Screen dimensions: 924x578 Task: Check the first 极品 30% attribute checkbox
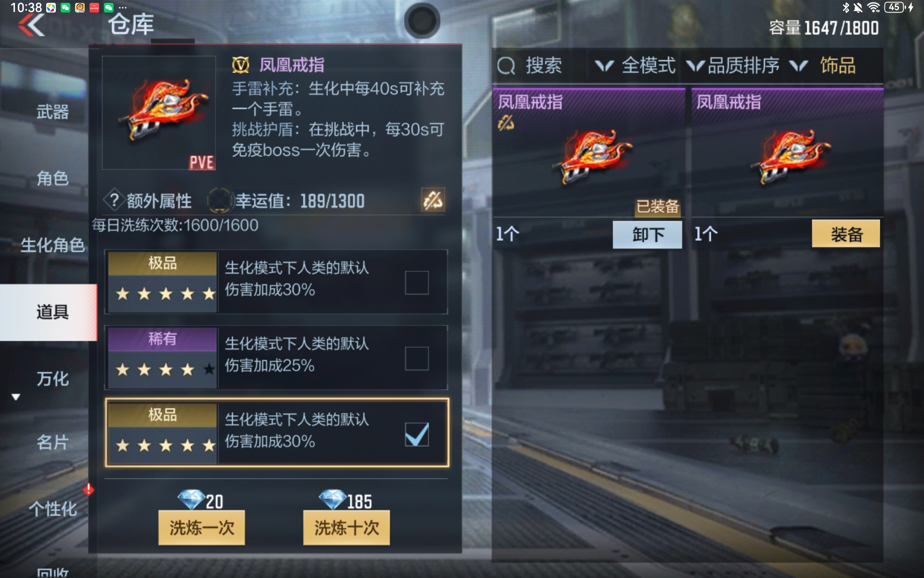(417, 282)
